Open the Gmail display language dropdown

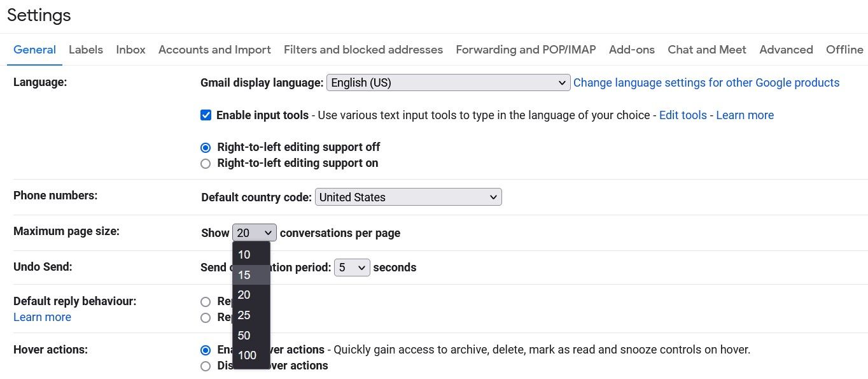click(x=447, y=82)
